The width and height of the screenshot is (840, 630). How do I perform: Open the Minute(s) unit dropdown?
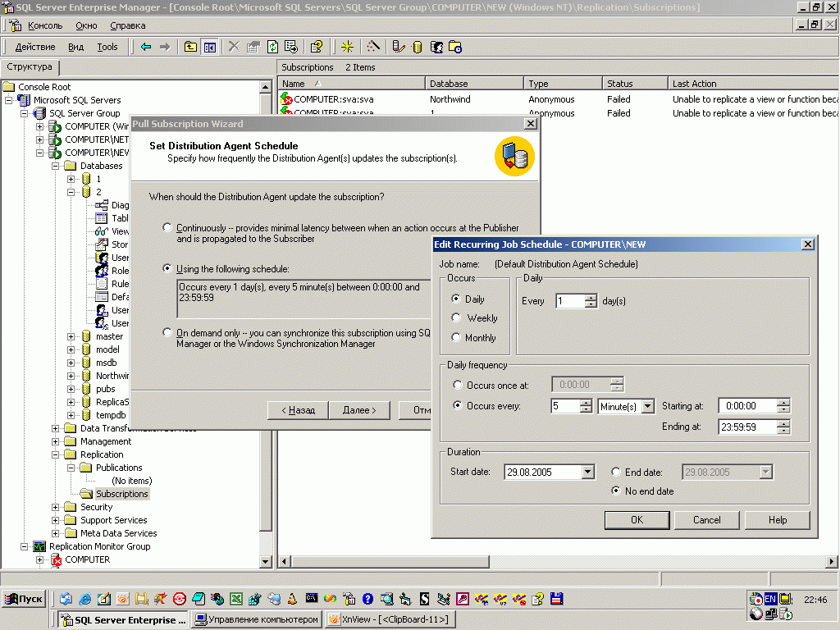click(x=648, y=406)
